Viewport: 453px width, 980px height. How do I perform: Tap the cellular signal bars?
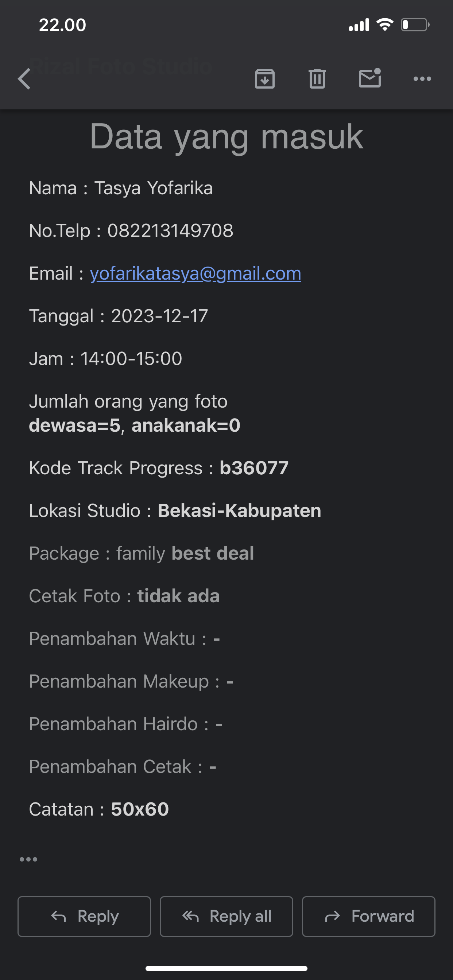click(359, 25)
